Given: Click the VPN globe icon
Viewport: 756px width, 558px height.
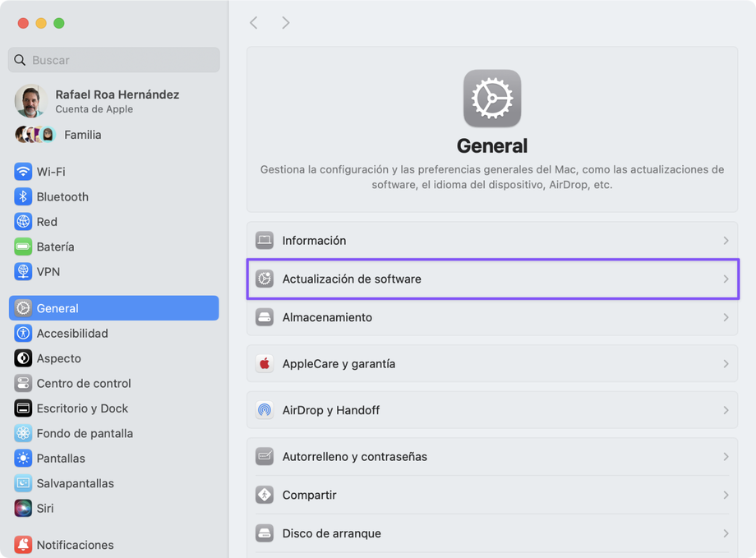Looking at the screenshot, I should [x=23, y=271].
